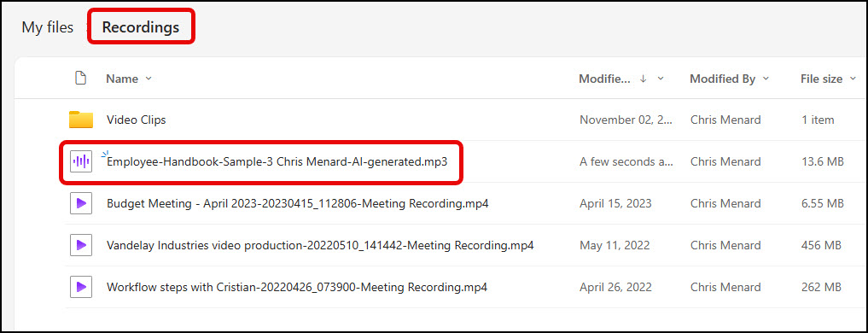This screenshot has height=333, width=868.
Task: Go to My files breadcrumb
Action: (x=48, y=27)
